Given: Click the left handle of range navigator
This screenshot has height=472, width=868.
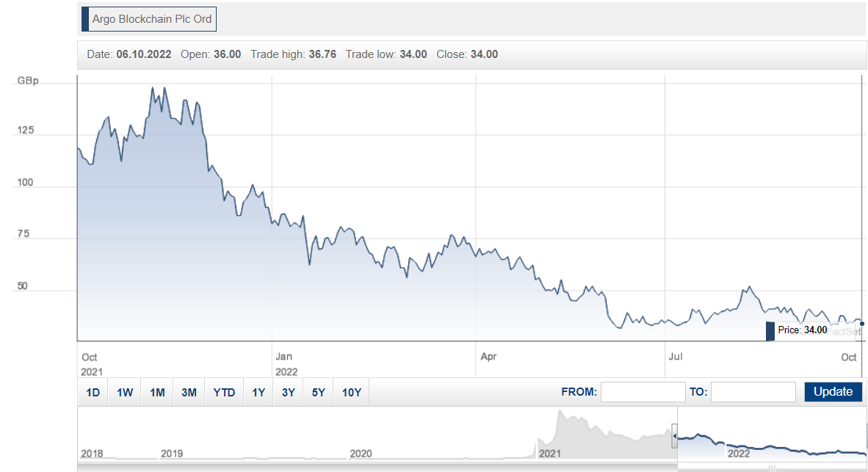Looking at the screenshot, I should [675, 436].
